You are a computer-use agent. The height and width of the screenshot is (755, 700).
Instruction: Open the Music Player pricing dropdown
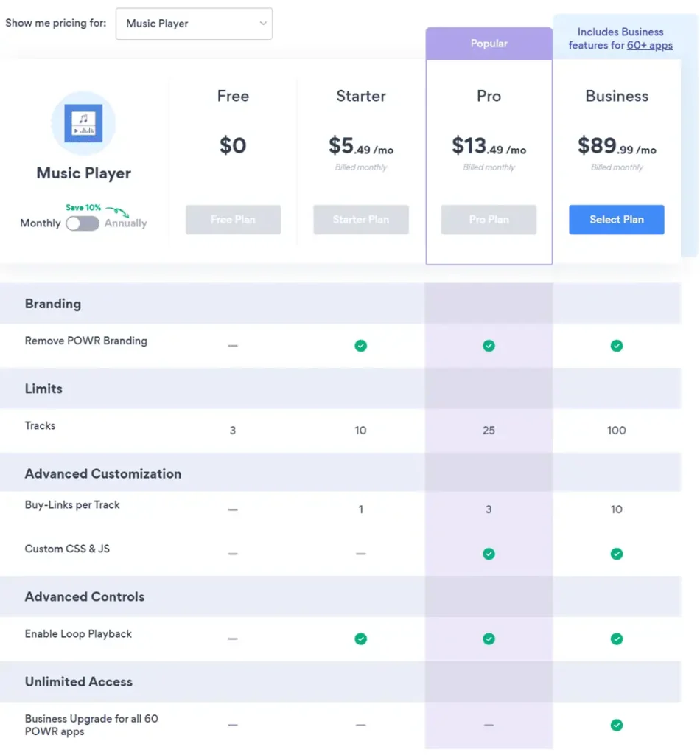tap(194, 24)
